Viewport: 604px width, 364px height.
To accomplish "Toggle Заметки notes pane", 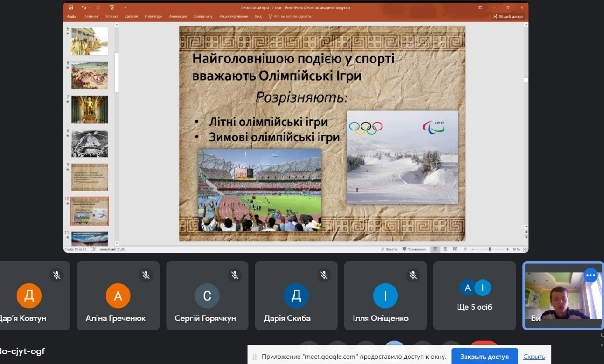I will click(x=389, y=249).
